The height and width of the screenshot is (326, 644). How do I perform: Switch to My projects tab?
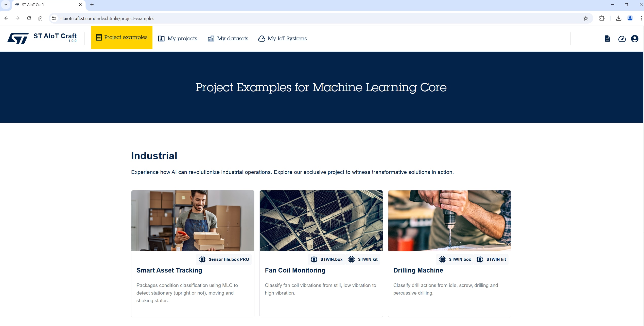click(178, 39)
